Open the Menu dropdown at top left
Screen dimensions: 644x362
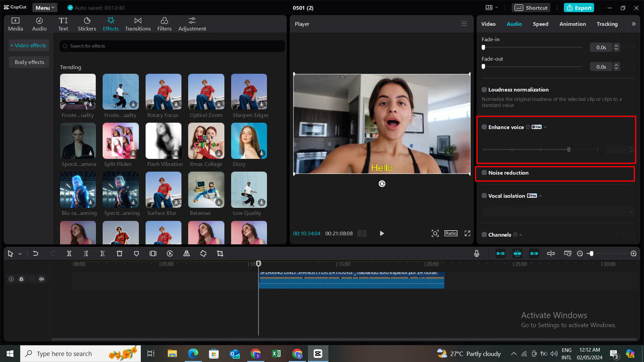[44, 7]
